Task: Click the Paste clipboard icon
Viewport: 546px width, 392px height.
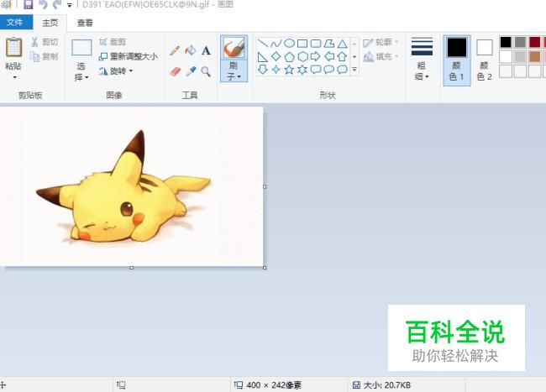Action: click(x=13, y=47)
